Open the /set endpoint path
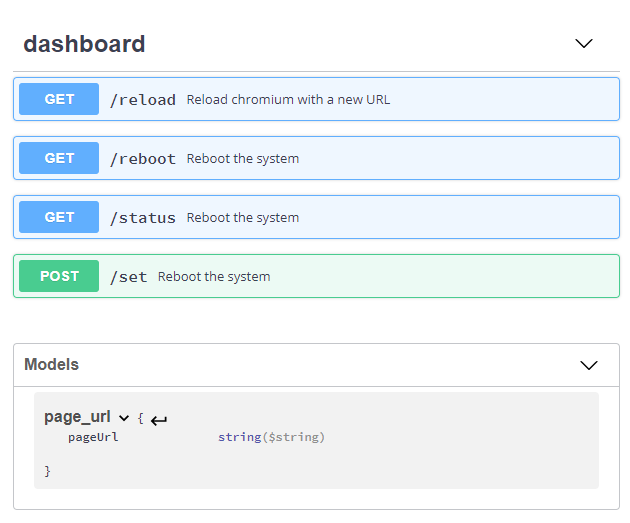 (129, 277)
